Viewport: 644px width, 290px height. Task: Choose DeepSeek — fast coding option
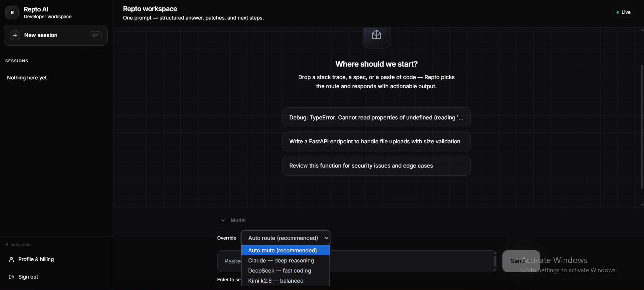pyautogui.click(x=286, y=271)
